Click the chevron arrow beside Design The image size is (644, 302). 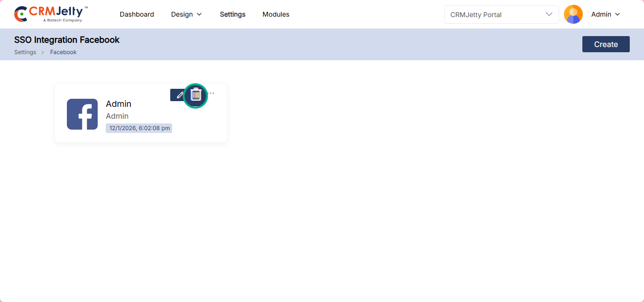pyautogui.click(x=199, y=14)
